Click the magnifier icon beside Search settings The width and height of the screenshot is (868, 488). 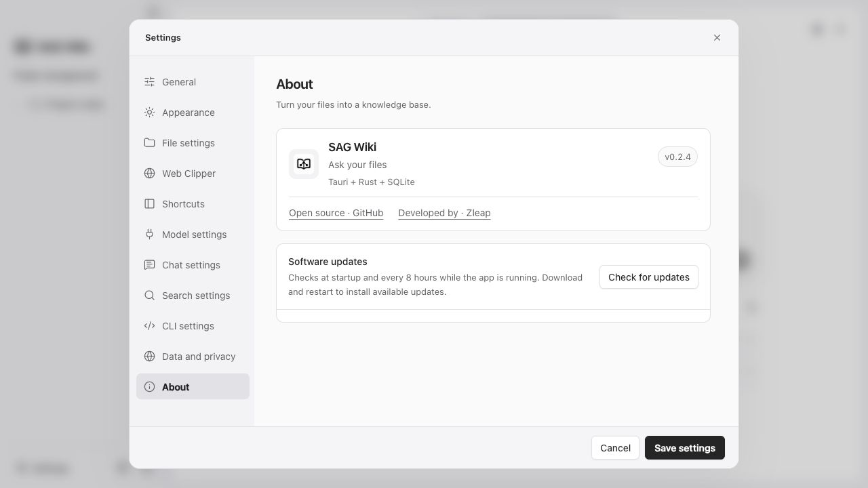[149, 296]
